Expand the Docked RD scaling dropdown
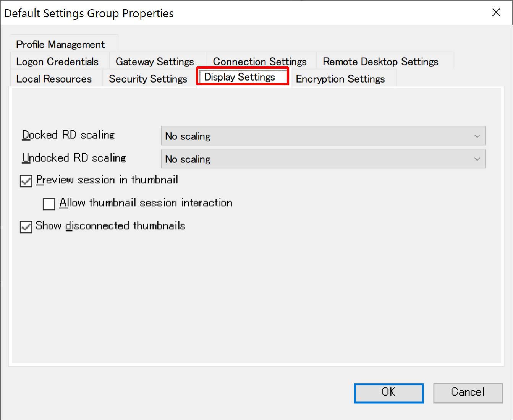Viewport: 513px width, 420px height. 323,136
